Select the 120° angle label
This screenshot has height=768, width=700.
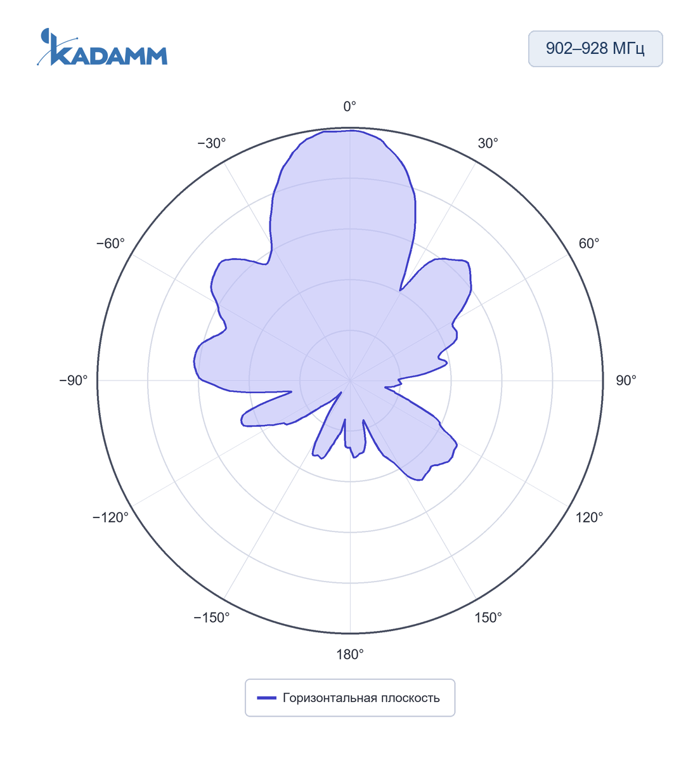590,517
